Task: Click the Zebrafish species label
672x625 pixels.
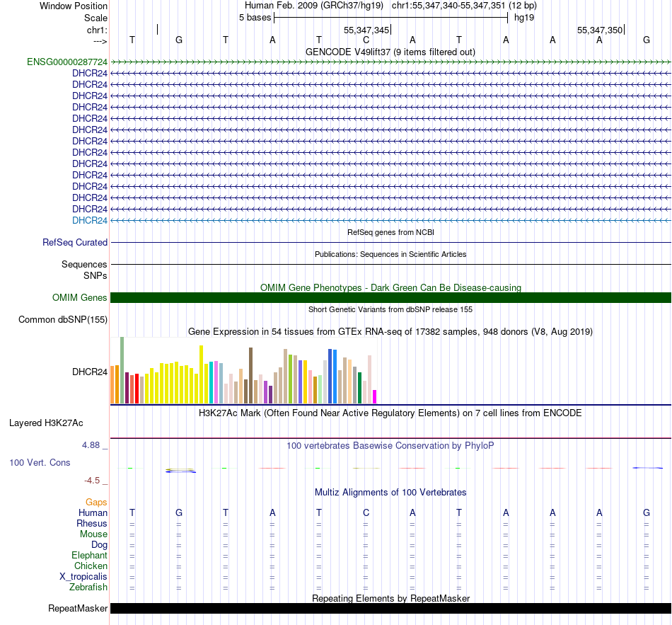Action: [88, 587]
